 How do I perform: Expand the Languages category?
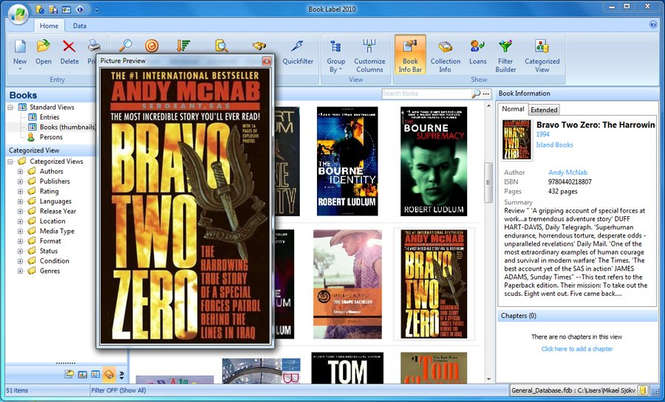(20, 201)
